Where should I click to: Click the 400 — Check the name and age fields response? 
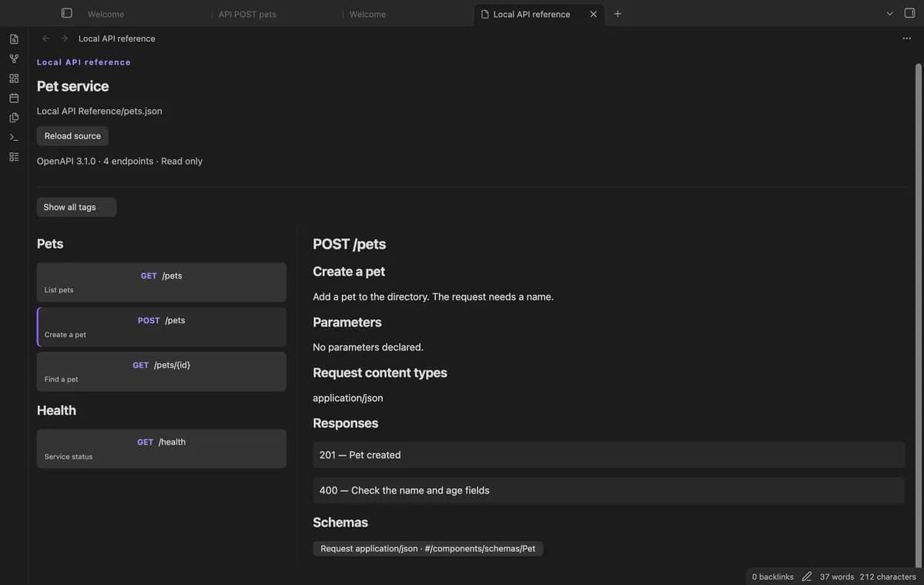coord(608,490)
